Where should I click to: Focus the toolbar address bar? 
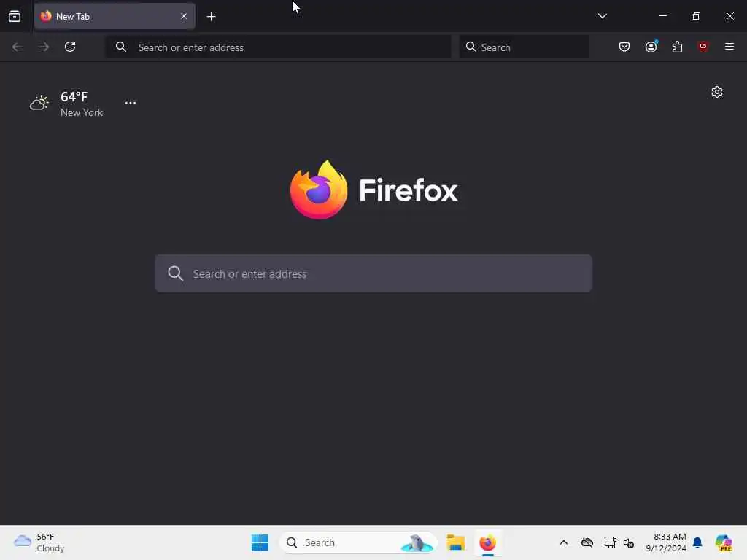coord(278,47)
